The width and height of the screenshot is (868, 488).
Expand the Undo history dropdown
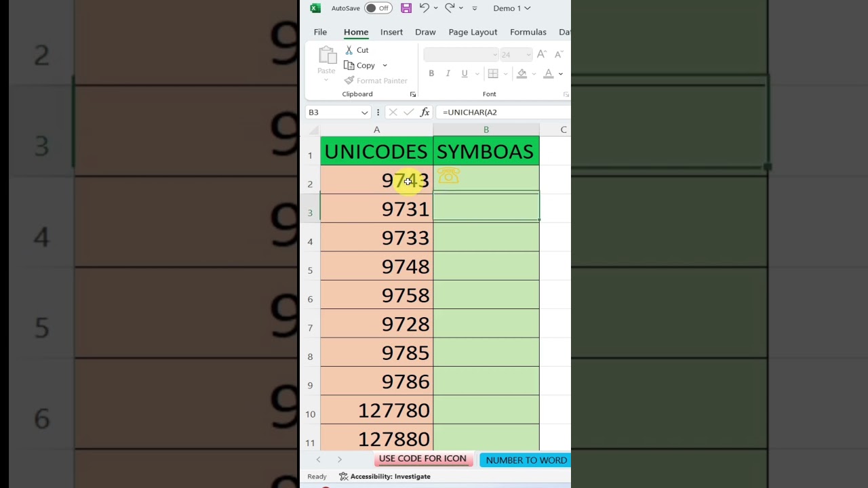coord(436,8)
